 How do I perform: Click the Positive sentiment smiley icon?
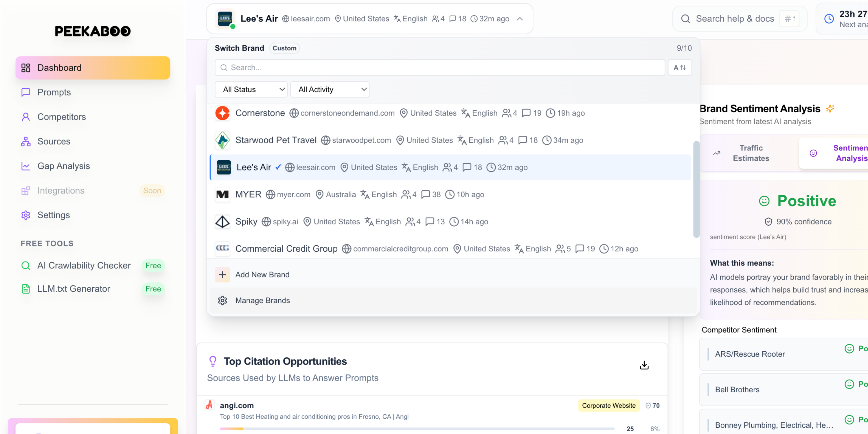coord(764,201)
